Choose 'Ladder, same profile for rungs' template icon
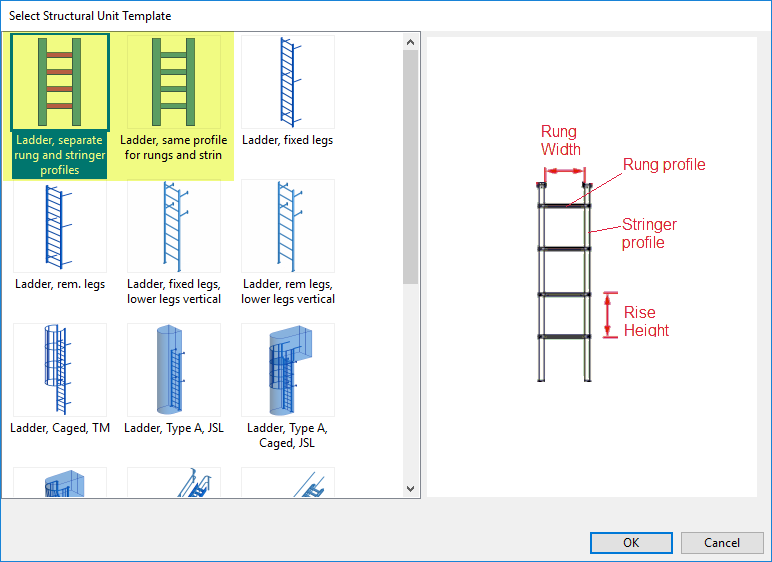 [x=174, y=83]
